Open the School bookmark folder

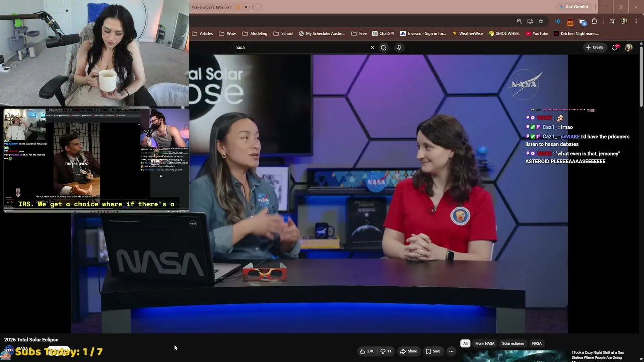[283, 34]
